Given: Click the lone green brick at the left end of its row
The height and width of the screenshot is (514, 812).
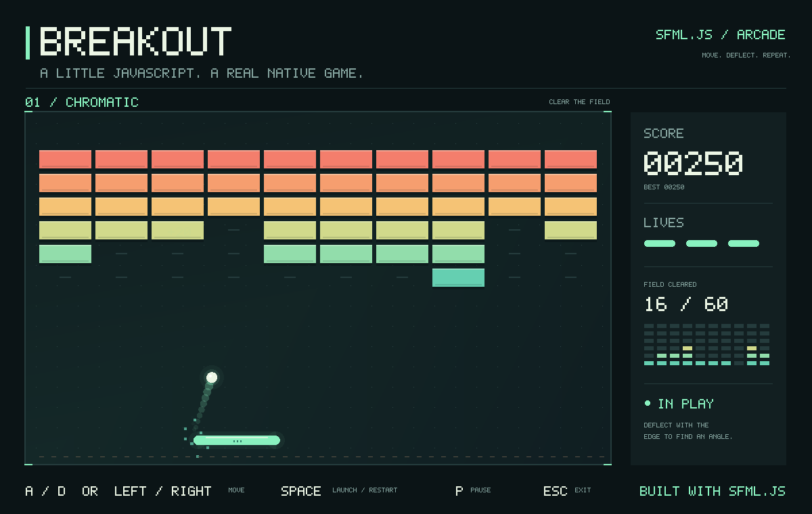Looking at the screenshot, I should pyautogui.click(x=65, y=254).
